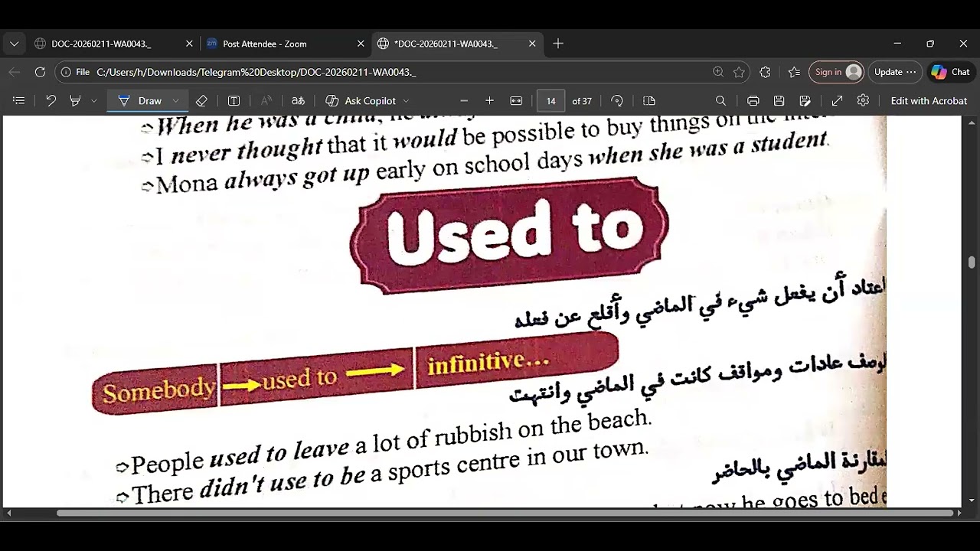Toggle the page view layout

point(649,100)
